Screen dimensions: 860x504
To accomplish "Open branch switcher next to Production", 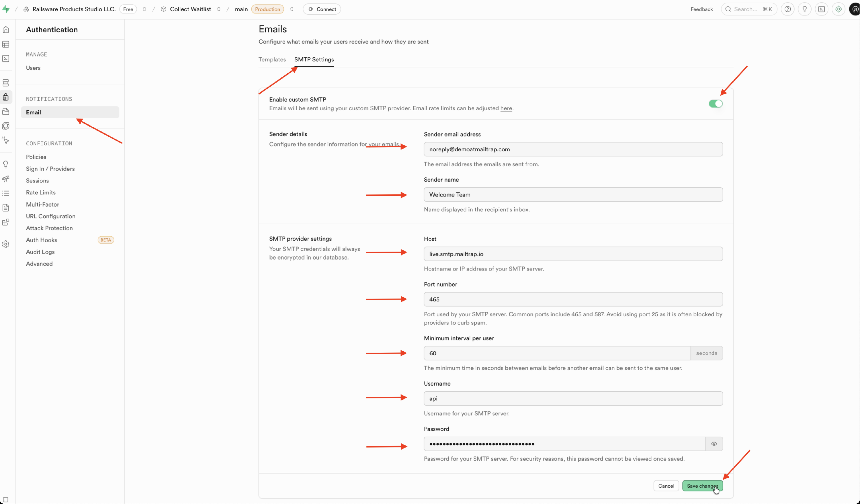I will tap(292, 9).
